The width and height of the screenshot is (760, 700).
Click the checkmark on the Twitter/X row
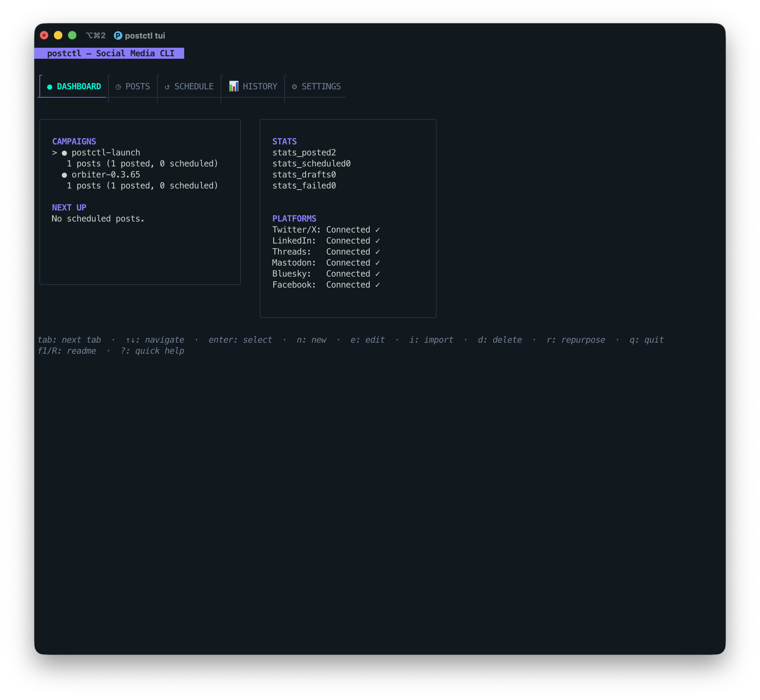pos(377,230)
